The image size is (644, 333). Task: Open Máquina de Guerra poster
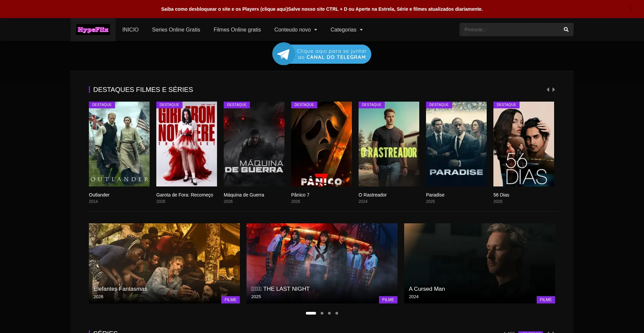click(254, 144)
